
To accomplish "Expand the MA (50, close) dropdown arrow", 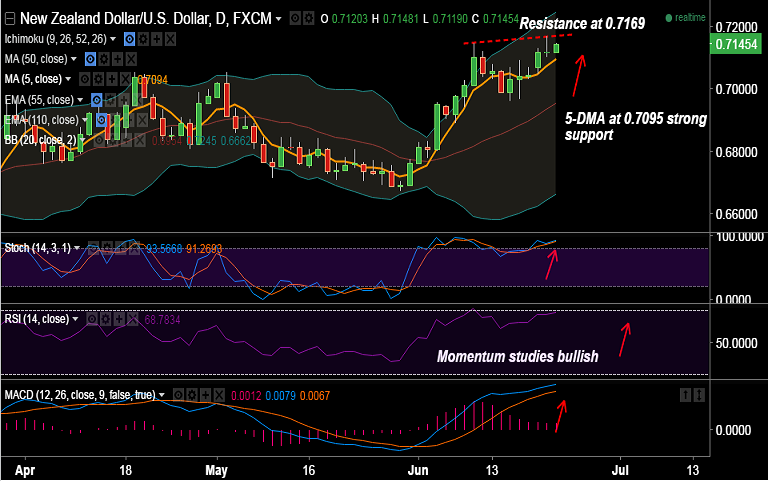I will tap(74, 59).
